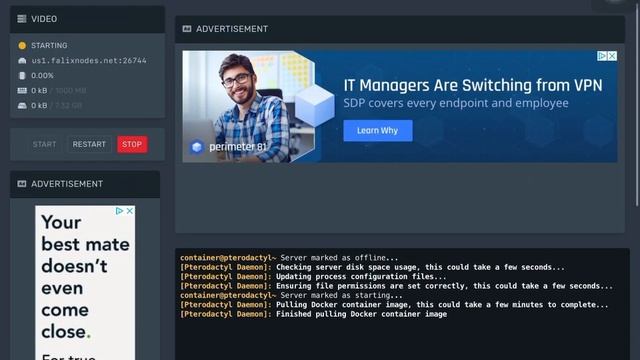The width and height of the screenshot is (640, 360).
Task: Click the 'Ensuring file permissions are set correctly' line
Action: point(396,286)
